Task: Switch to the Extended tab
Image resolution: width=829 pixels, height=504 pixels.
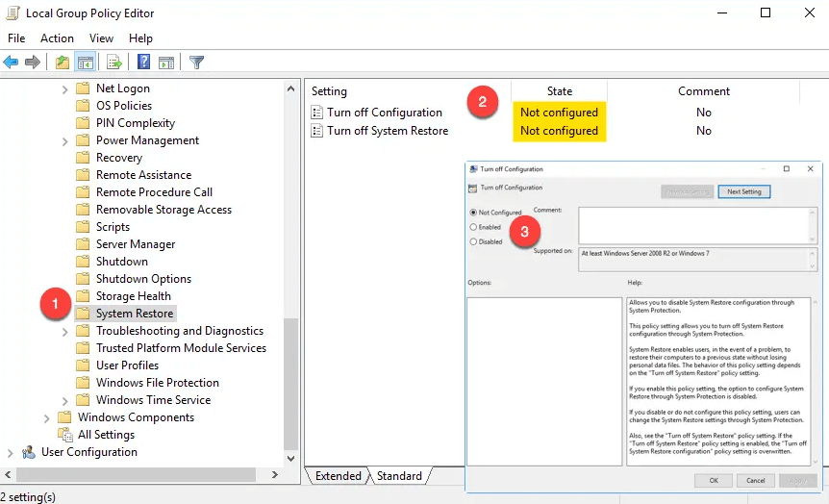Action: click(338, 476)
